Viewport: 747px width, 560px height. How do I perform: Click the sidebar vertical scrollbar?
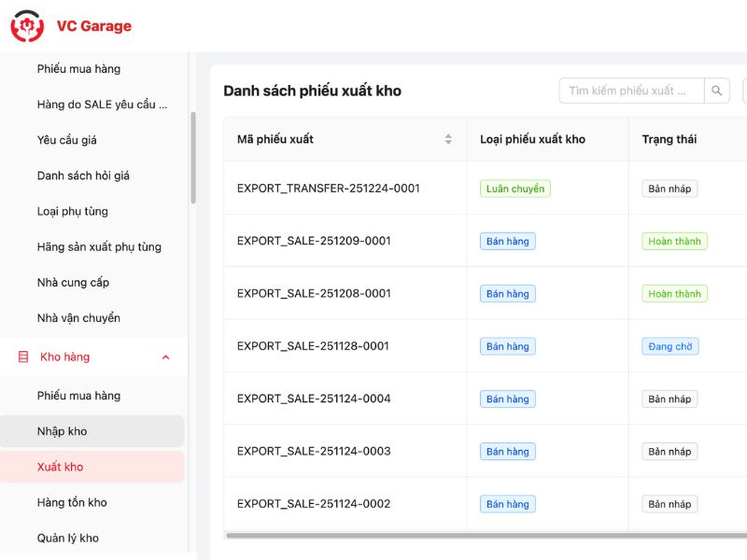coord(193,159)
